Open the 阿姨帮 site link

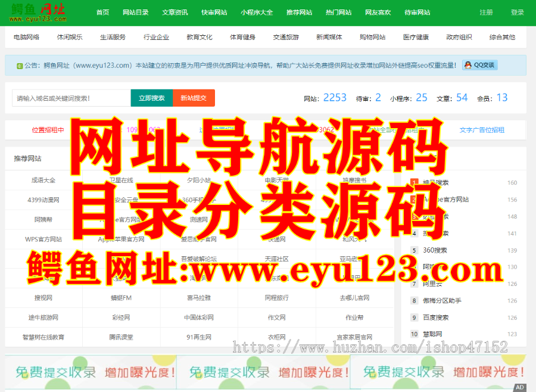pyautogui.click(x=43, y=220)
